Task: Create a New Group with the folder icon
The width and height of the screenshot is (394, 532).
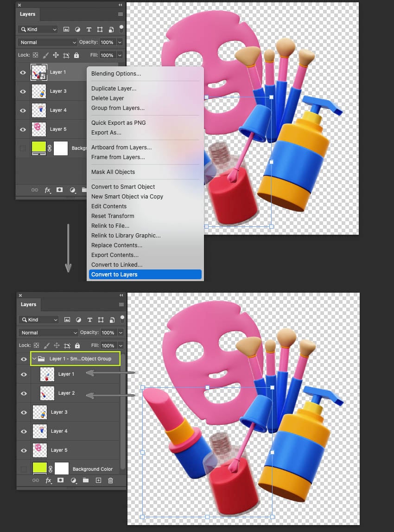Action: coord(85,481)
